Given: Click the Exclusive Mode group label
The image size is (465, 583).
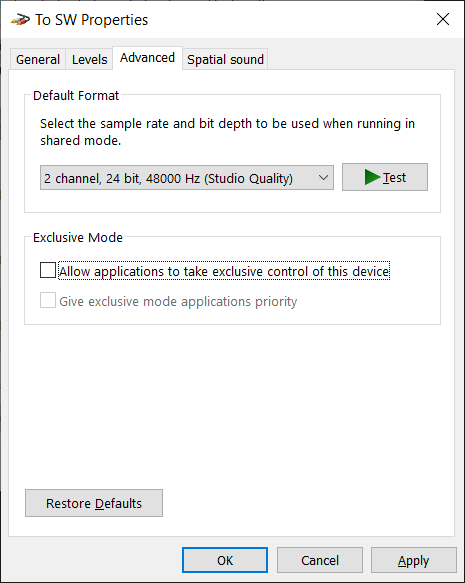Looking at the screenshot, I should click(x=78, y=238).
